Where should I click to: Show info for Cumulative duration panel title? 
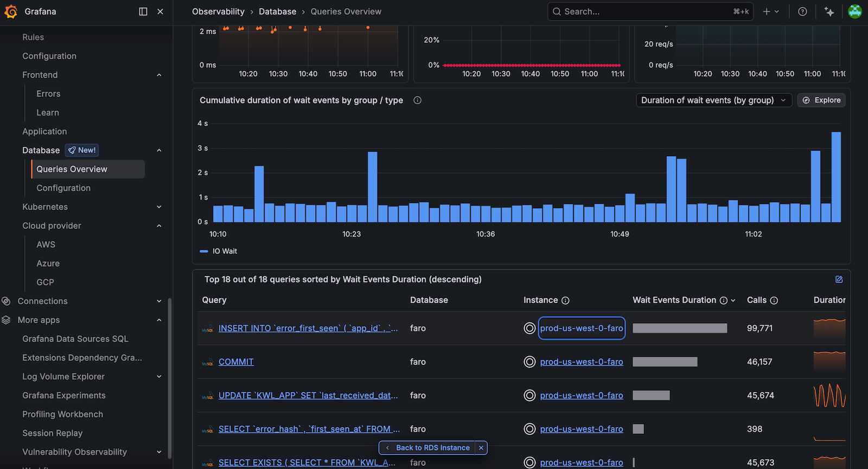click(417, 100)
